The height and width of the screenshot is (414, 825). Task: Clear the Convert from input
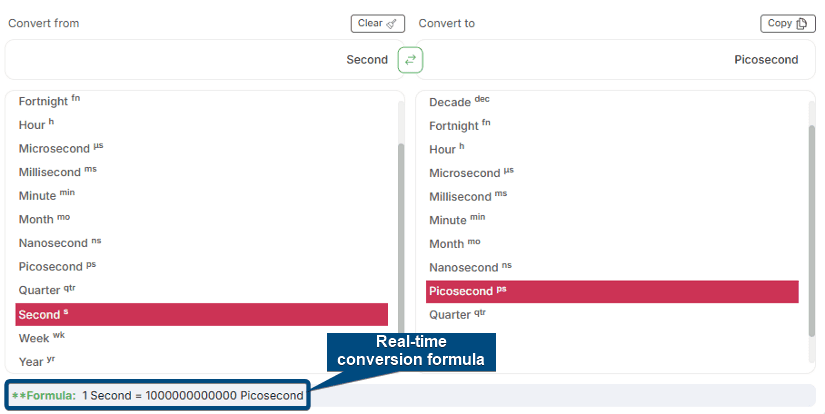pyautogui.click(x=377, y=23)
